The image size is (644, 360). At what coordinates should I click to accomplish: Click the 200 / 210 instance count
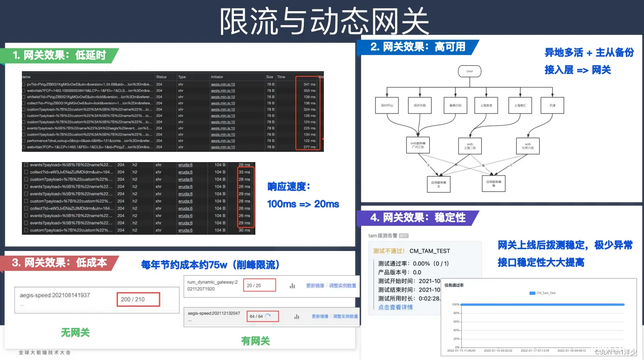133,299
